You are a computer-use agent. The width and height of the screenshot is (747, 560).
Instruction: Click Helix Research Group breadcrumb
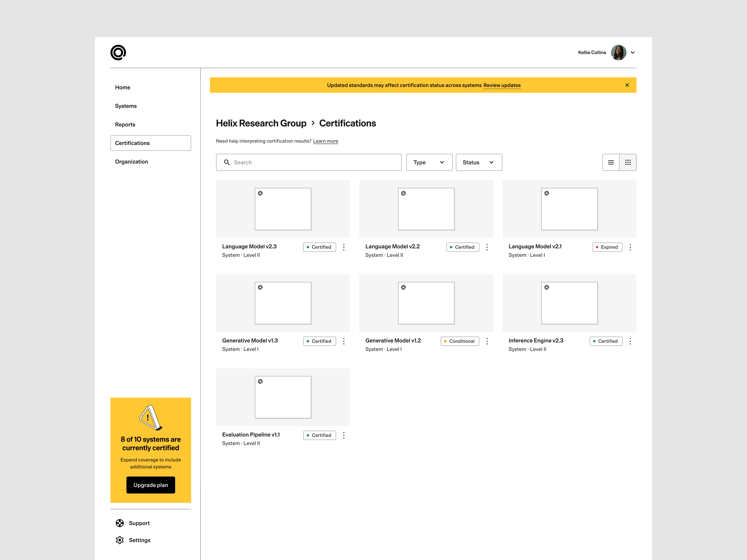(261, 123)
